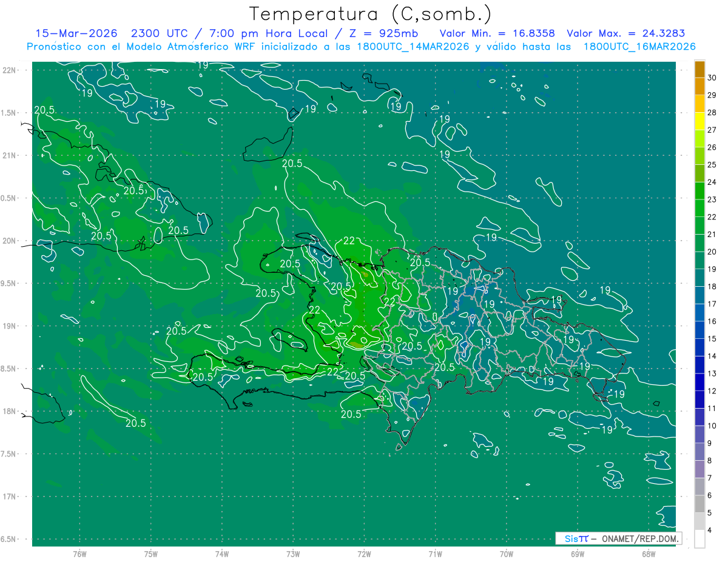Click the 70W longitude label
The image size is (728, 562).
tap(507, 554)
